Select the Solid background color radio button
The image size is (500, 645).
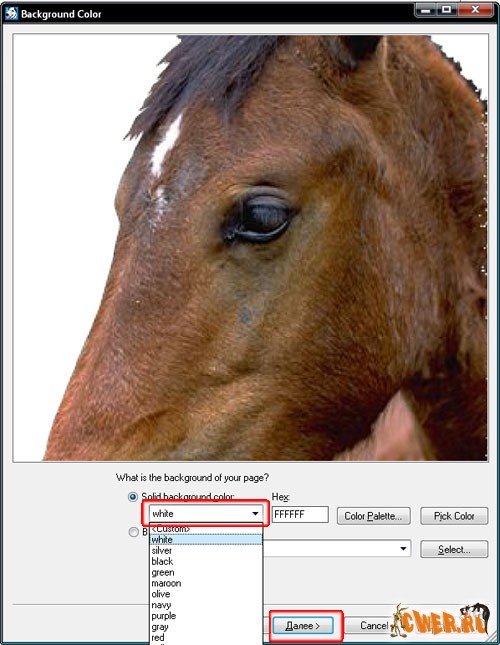pos(133,497)
